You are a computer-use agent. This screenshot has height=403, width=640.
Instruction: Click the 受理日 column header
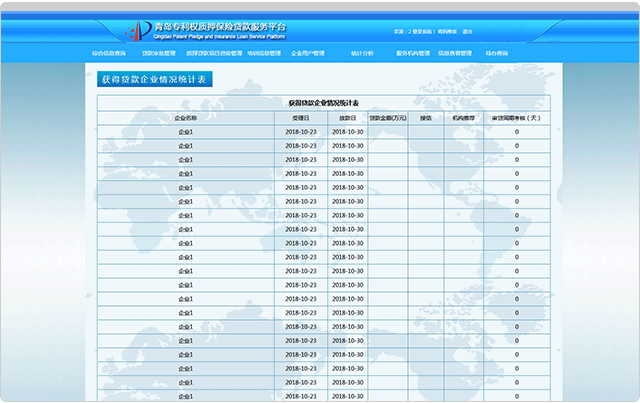tap(299, 117)
